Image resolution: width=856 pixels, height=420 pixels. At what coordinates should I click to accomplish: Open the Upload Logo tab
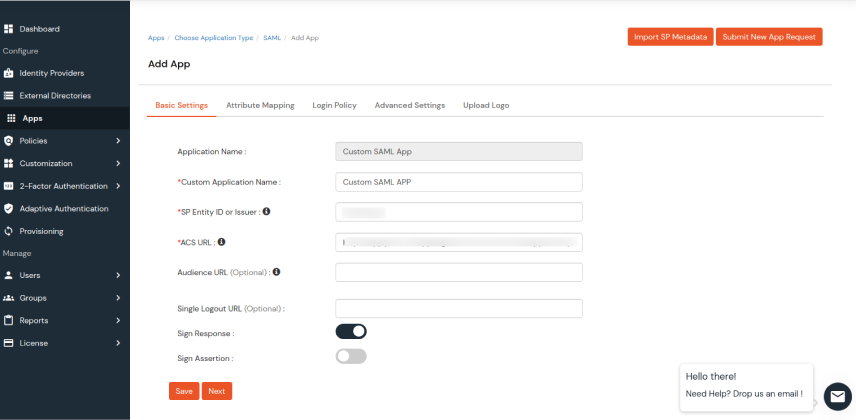click(486, 105)
